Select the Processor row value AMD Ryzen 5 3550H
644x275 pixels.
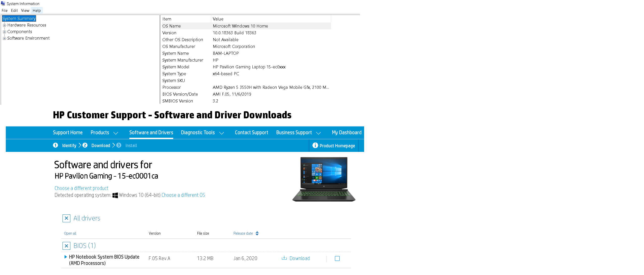[271, 87]
